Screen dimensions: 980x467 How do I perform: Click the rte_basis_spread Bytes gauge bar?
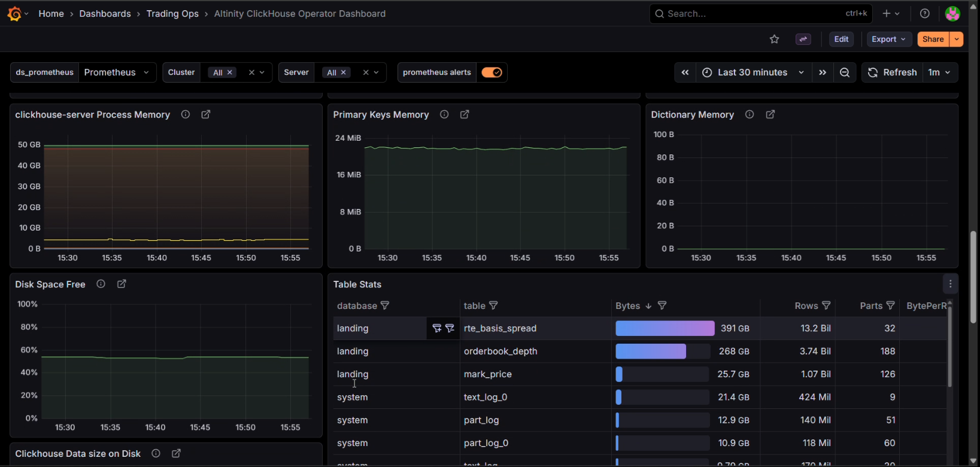pyautogui.click(x=665, y=328)
